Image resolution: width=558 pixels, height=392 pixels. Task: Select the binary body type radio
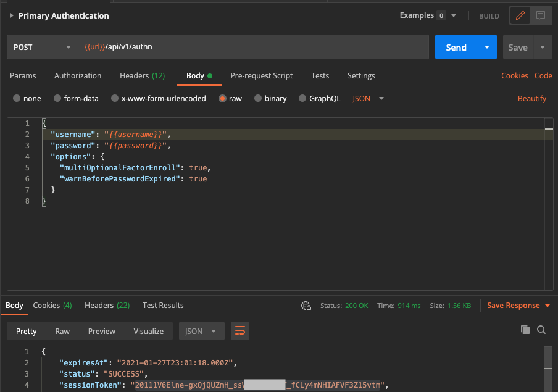pos(257,98)
